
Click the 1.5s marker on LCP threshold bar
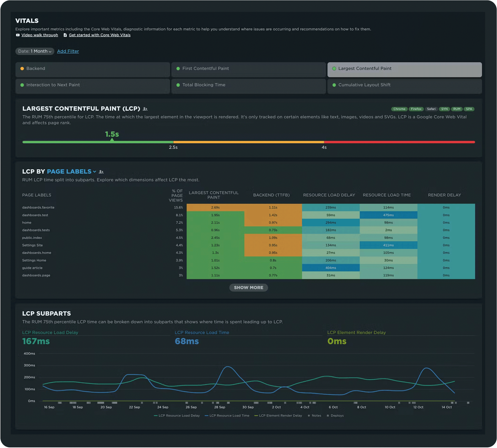(112, 140)
